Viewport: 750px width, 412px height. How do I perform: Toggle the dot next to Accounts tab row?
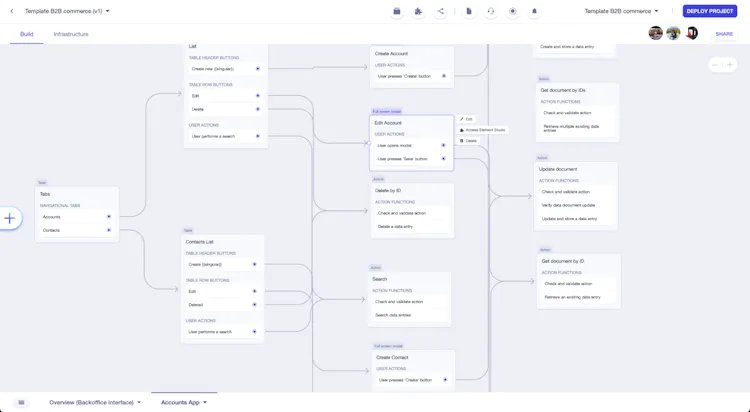[109, 216]
